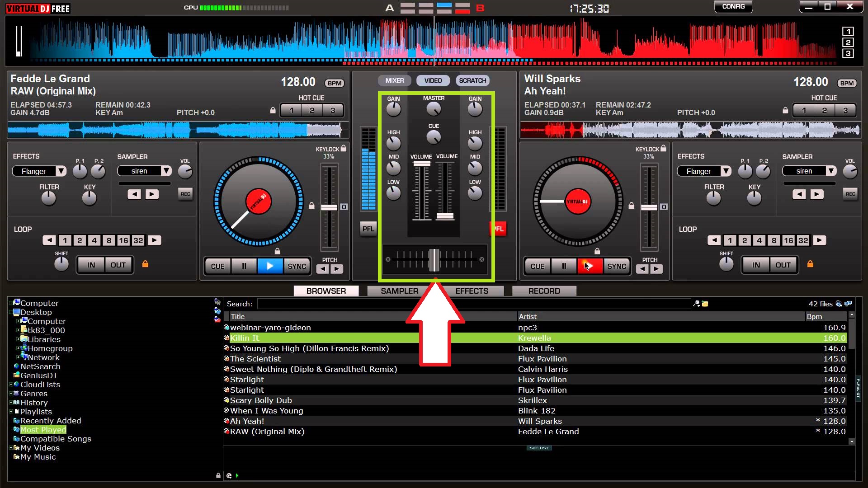This screenshot has width=868, height=488.
Task: Pause the right deck
Action: click(564, 266)
